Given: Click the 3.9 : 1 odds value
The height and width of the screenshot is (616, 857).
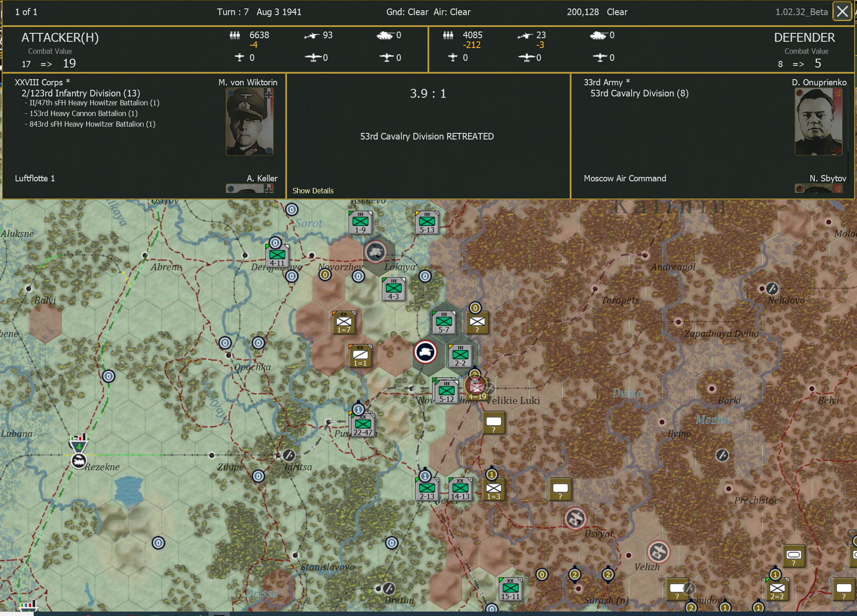Looking at the screenshot, I should 428,93.
